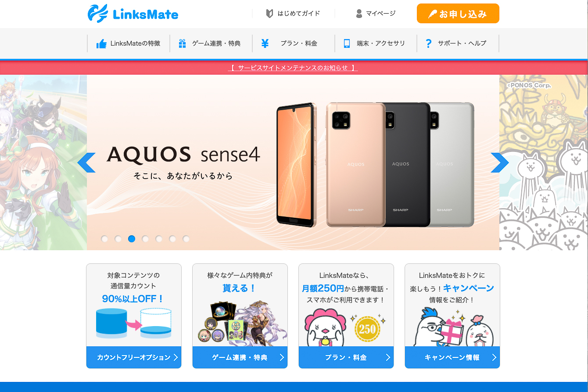The width and height of the screenshot is (588, 392).
Task: Open the カウントフリーオプション button chevron
Action: (176, 357)
